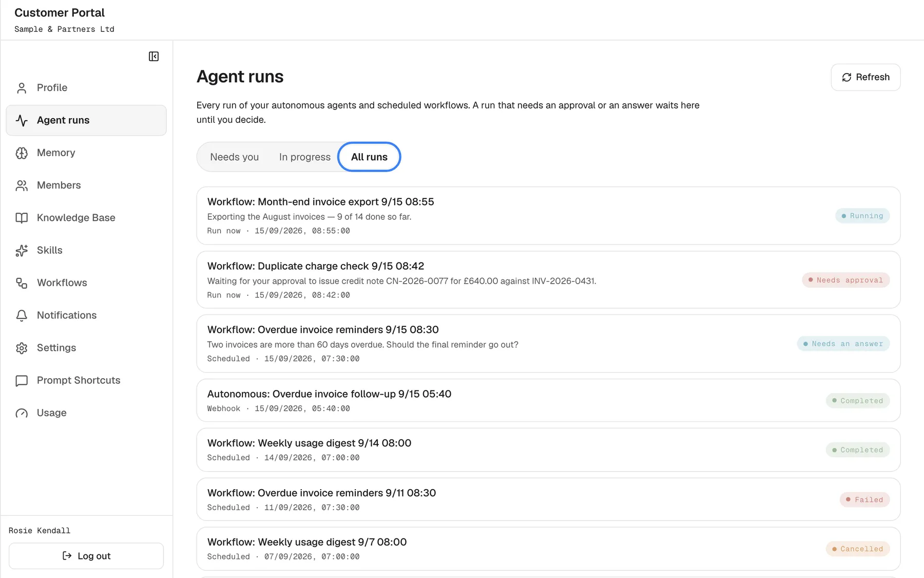Click the Settings gear icon
Image resolution: width=924 pixels, height=578 pixels.
22,348
